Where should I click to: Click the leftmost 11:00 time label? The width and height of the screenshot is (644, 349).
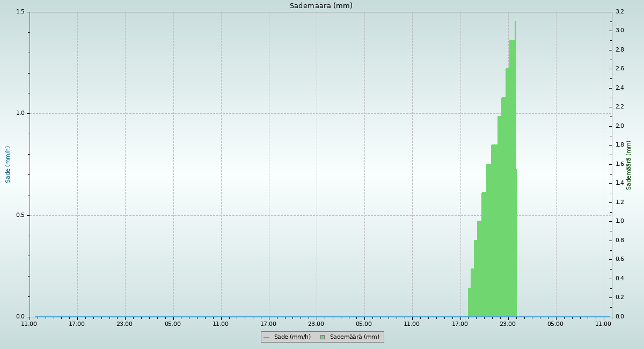29,324
